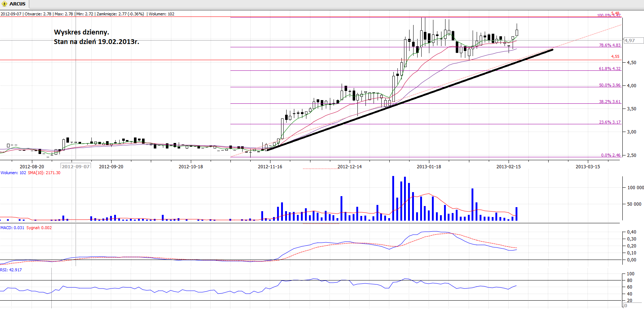Click the 3,50 price axis label

(632, 109)
